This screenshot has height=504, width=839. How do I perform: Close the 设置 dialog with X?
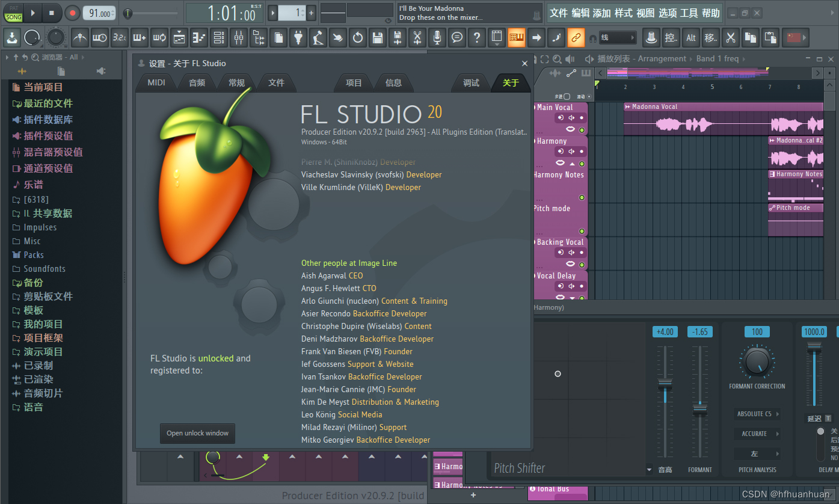click(x=524, y=63)
